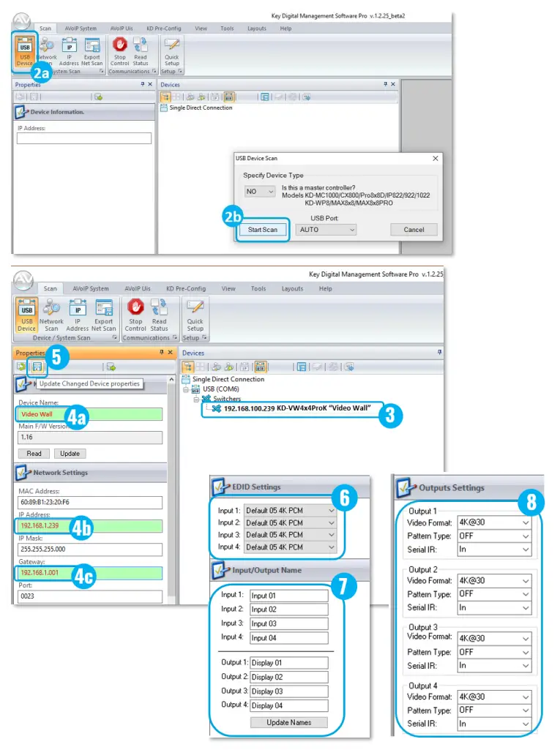560x750 pixels.
Task: Click Update Names button
Action: point(289,722)
